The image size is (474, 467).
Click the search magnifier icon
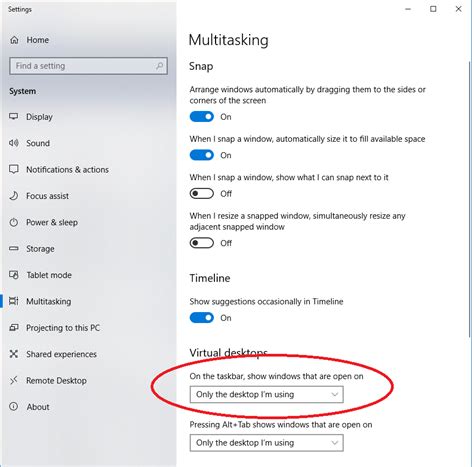(160, 66)
